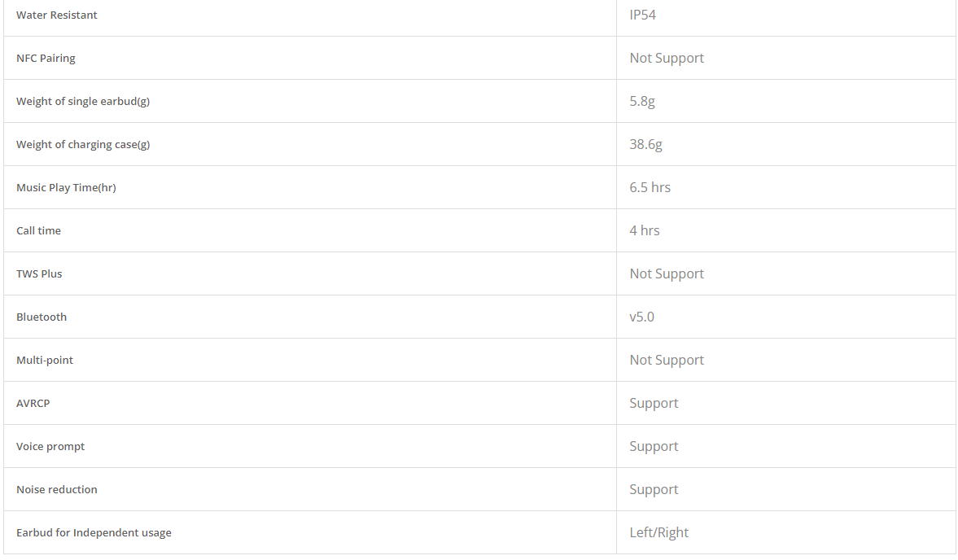Select NFC Pairing's Not Support value
The width and height of the screenshot is (958, 560).
[667, 58]
